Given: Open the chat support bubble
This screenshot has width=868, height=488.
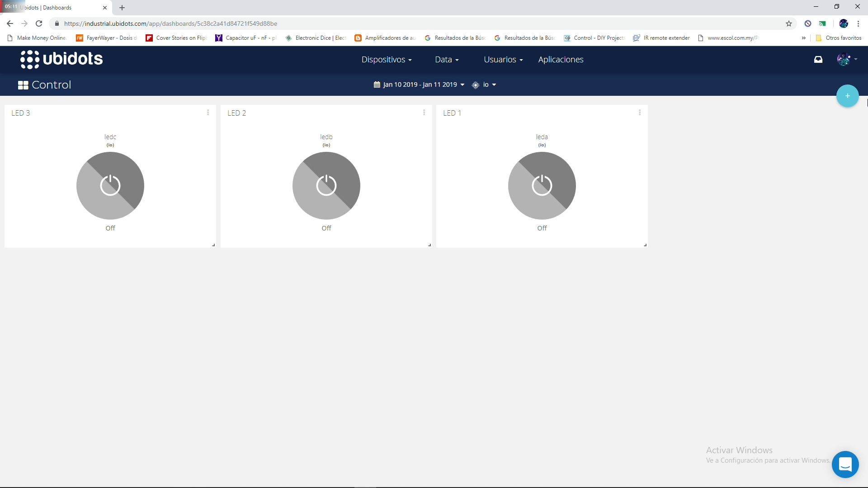Looking at the screenshot, I should click(845, 464).
